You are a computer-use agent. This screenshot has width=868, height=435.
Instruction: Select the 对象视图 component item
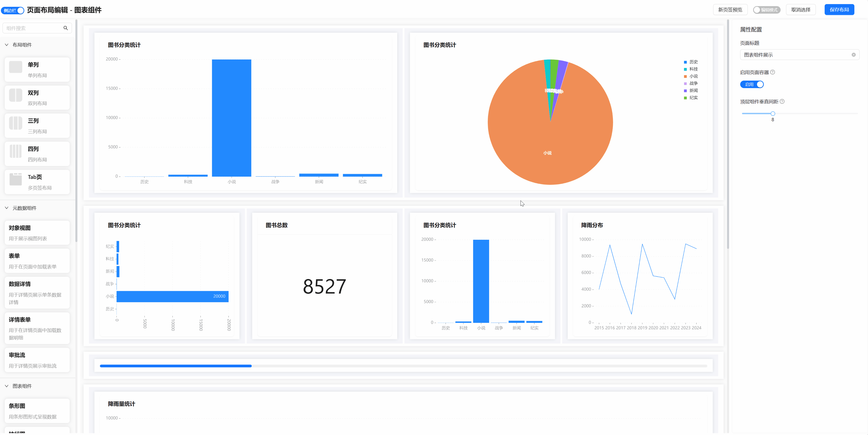(37, 233)
